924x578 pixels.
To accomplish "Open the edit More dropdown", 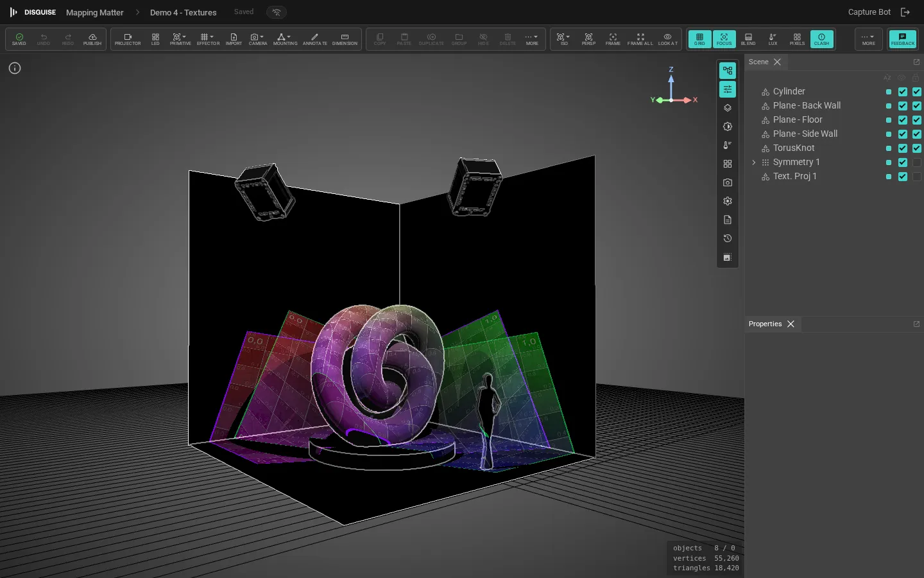I will click(x=532, y=39).
